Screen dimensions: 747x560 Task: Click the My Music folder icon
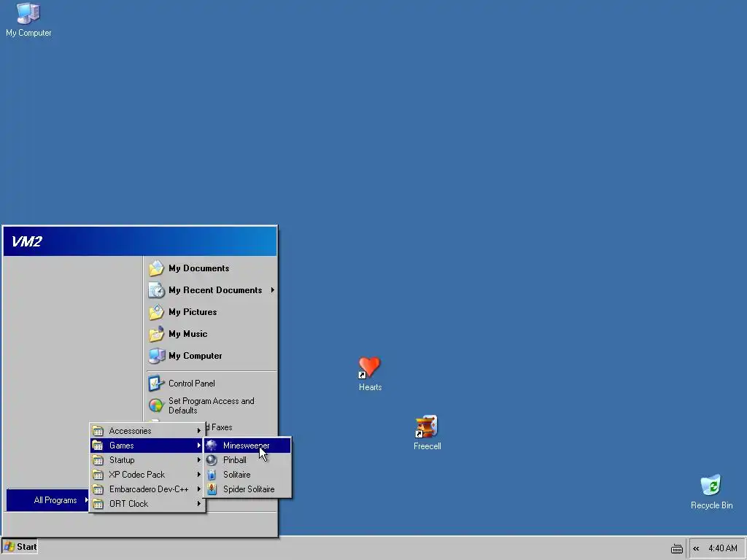click(156, 334)
